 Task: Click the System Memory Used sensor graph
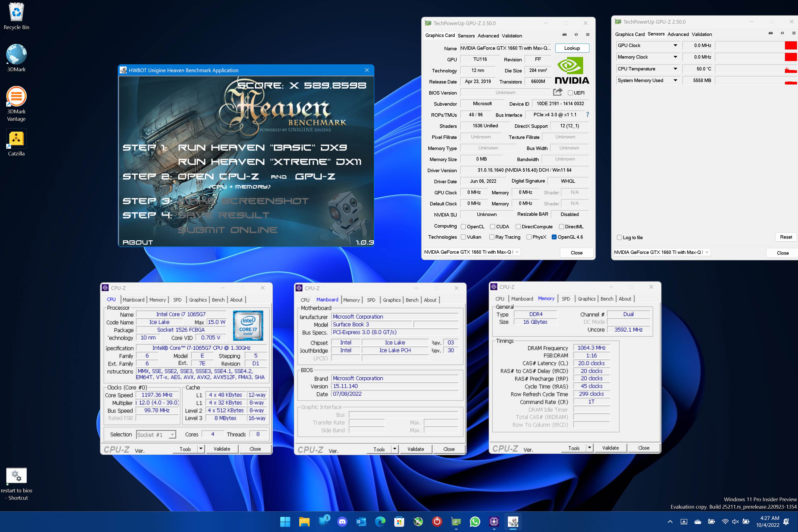(756, 80)
